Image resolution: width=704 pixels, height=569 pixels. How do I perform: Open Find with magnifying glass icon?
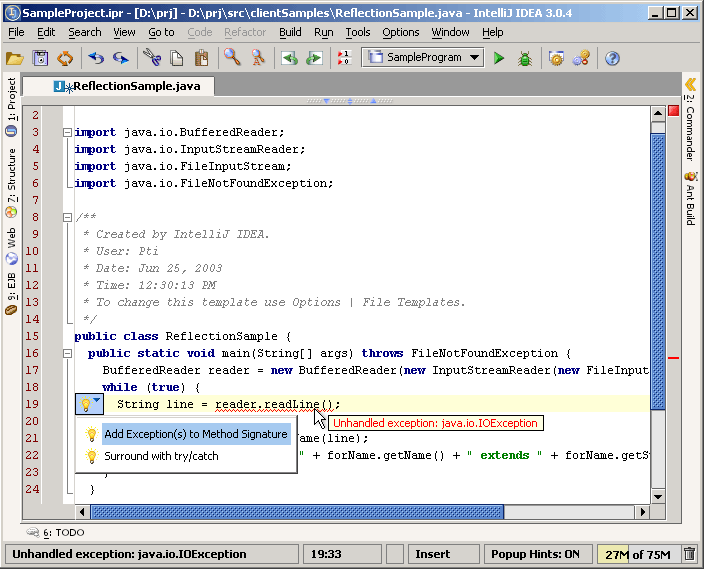(x=232, y=57)
